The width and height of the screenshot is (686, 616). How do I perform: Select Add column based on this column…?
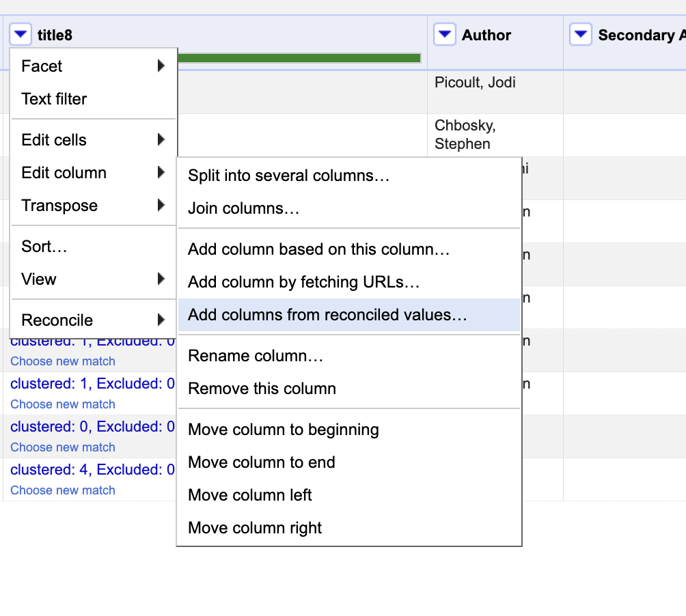point(318,249)
